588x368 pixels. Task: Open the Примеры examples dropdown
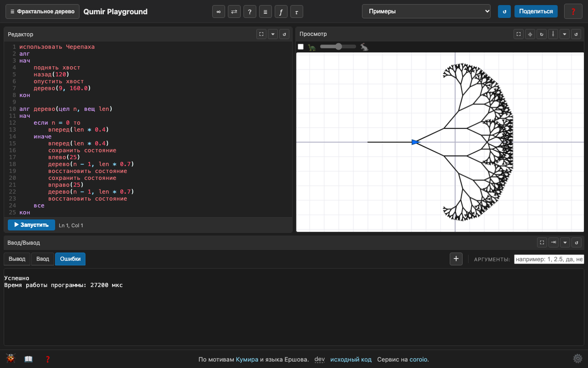pyautogui.click(x=426, y=11)
